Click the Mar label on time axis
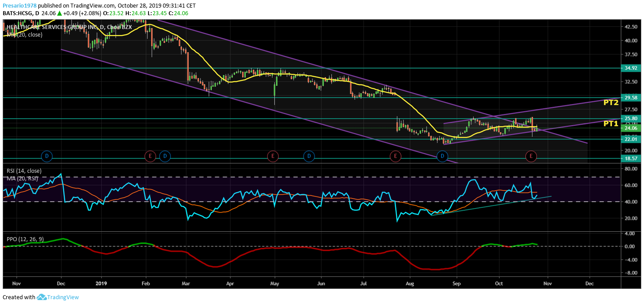 pyautogui.click(x=186, y=283)
